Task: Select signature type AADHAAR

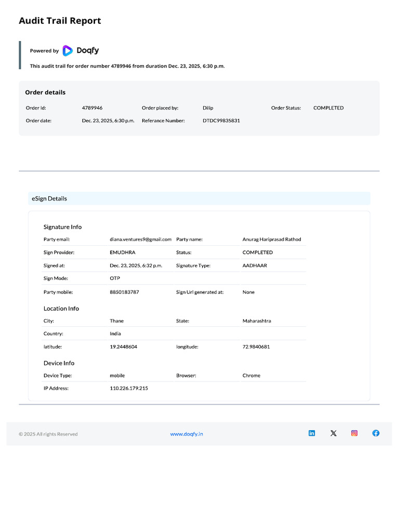Action: 255,265
